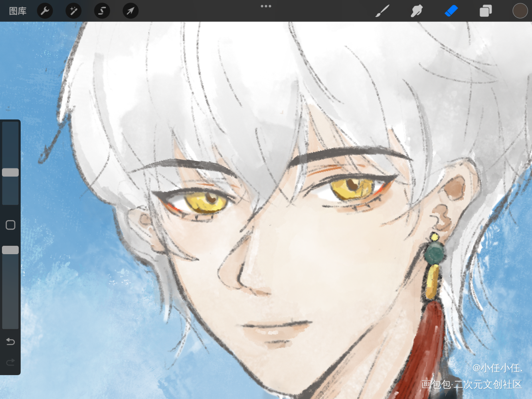The height and width of the screenshot is (399, 532).
Task: Open the Adjustments magic wand menu
Action: pyautogui.click(x=73, y=11)
